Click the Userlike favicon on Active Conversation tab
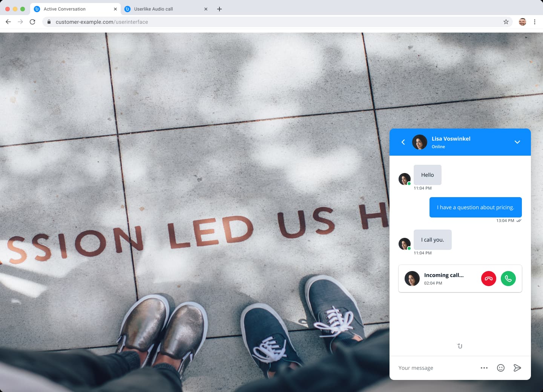 click(x=37, y=9)
